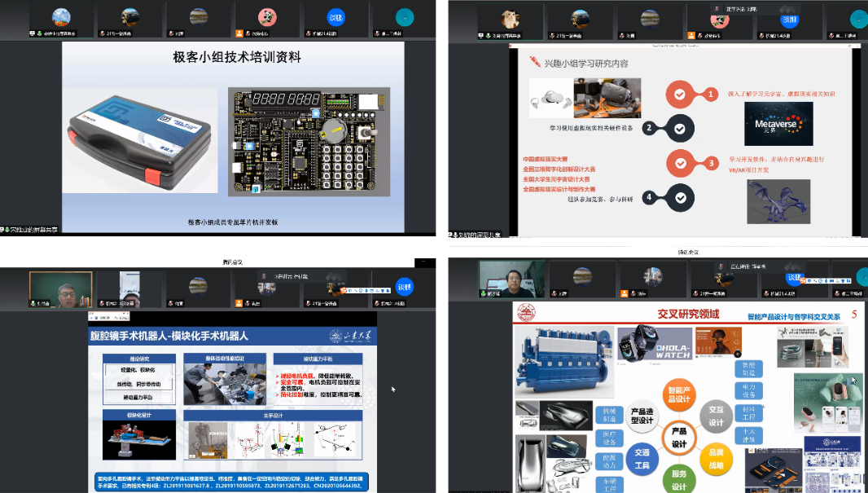Click the orange host icon beside the panda avatar
This screenshot has width=868, height=493.
pyautogui.click(x=239, y=35)
